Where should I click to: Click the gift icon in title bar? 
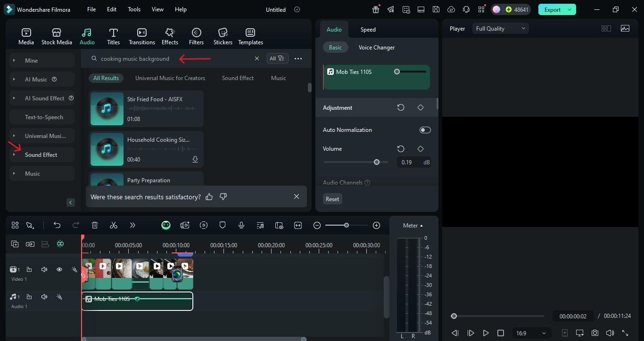point(376,9)
